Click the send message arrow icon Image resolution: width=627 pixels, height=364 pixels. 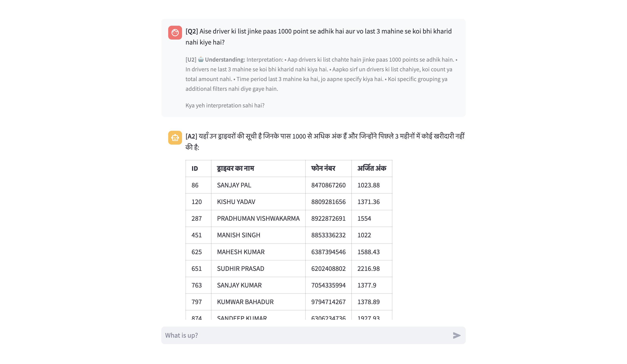(457, 335)
